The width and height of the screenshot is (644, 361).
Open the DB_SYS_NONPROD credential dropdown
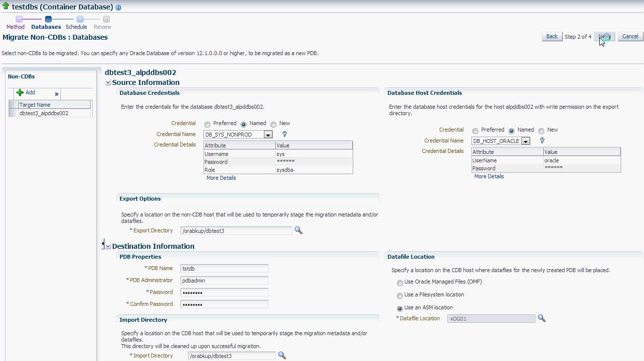[x=267, y=134]
